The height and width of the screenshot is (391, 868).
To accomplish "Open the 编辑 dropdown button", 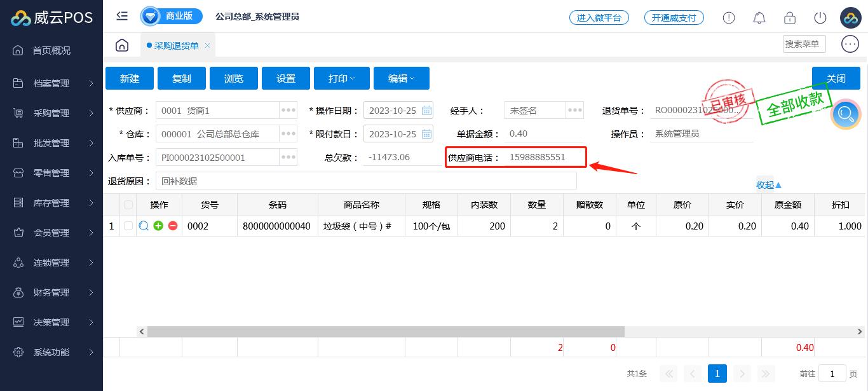I will [401, 78].
